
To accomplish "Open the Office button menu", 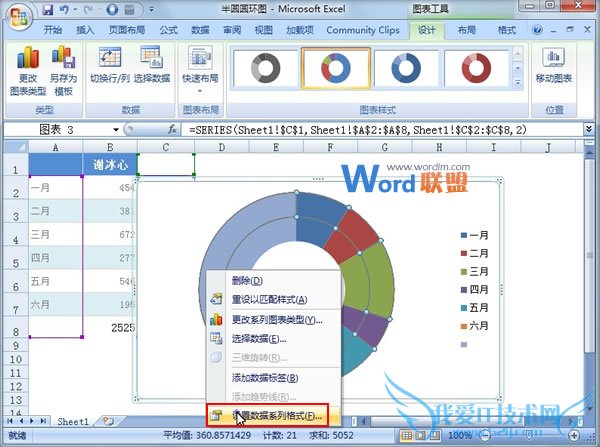I will 18,17.
